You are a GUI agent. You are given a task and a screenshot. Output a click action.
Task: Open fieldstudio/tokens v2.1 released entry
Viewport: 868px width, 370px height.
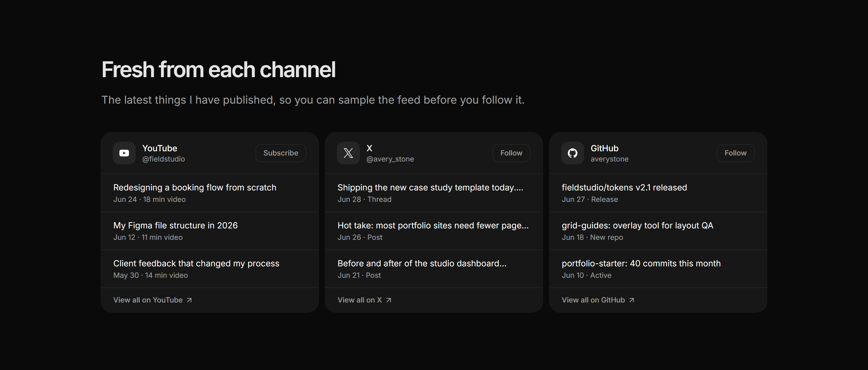658,193
